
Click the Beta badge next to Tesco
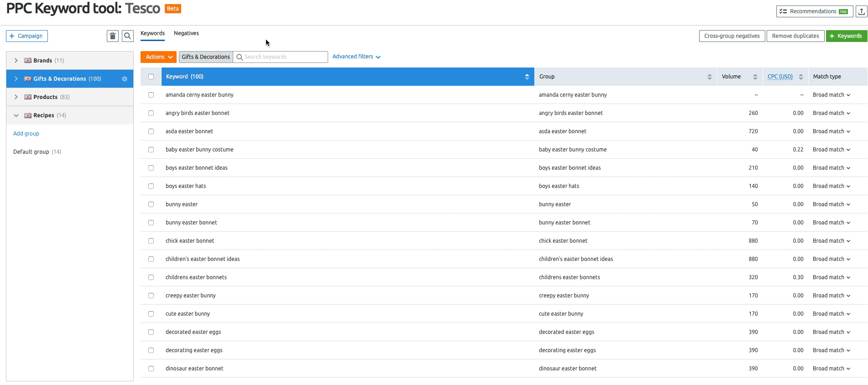pyautogui.click(x=173, y=9)
